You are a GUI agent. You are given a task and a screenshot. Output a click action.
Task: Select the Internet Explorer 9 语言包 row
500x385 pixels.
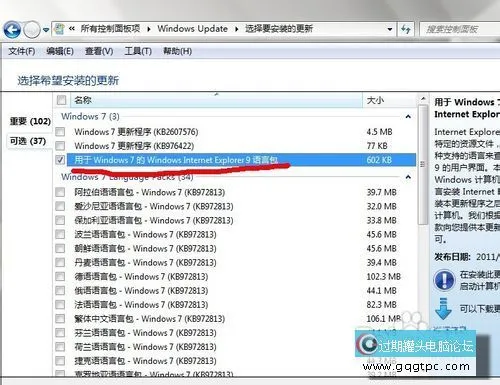pyautogui.click(x=235, y=160)
